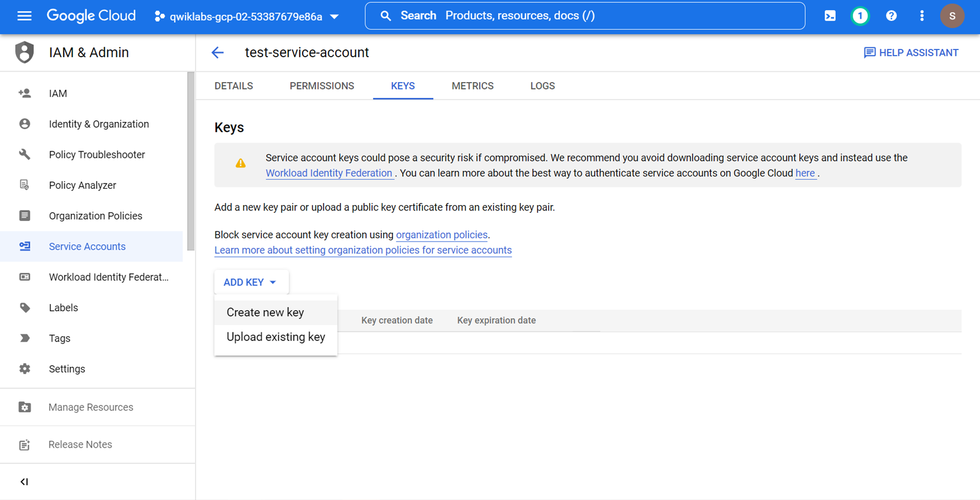Image resolution: width=980 pixels, height=500 pixels.
Task: Open the organization policies link
Action: click(x=442, y=234)
